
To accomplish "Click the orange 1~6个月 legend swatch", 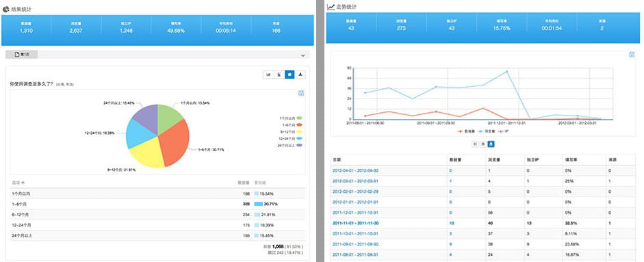I will pos(299,125).
